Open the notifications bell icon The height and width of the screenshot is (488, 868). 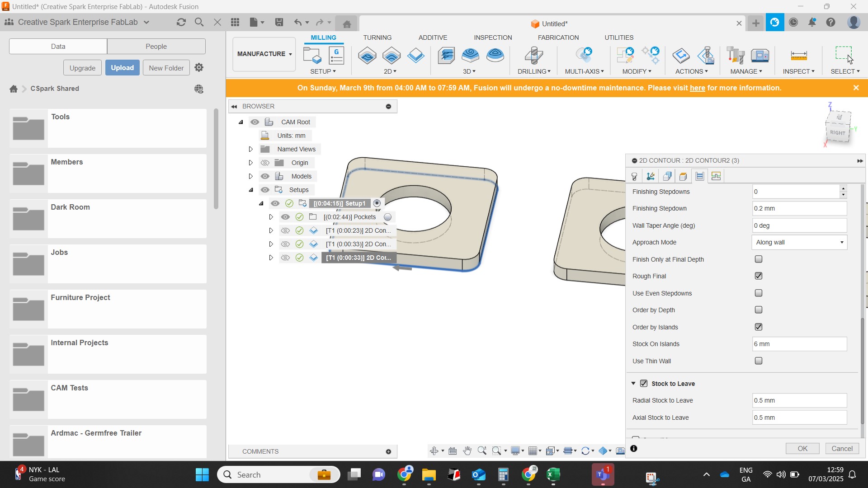tap(812, 22)
